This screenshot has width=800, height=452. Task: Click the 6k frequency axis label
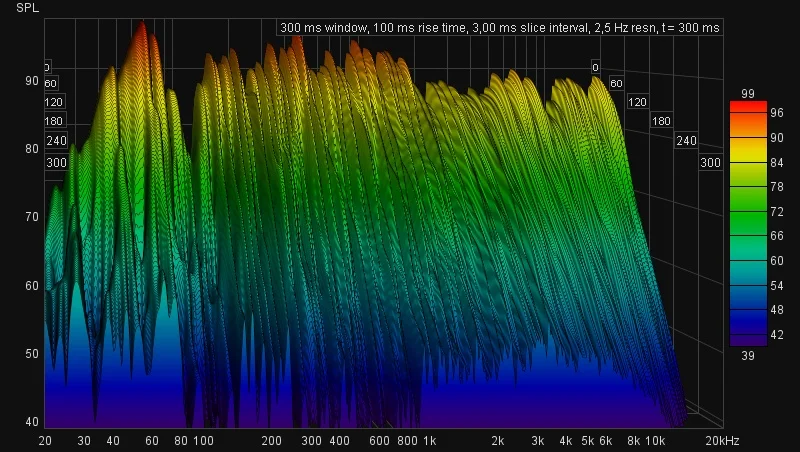pyautogui.click(x=606, y=441)
